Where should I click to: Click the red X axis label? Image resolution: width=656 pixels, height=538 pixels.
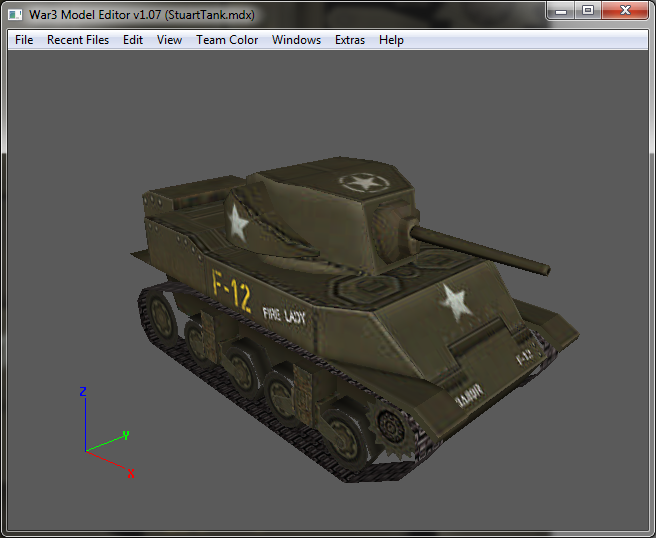(x=131, y=474)
